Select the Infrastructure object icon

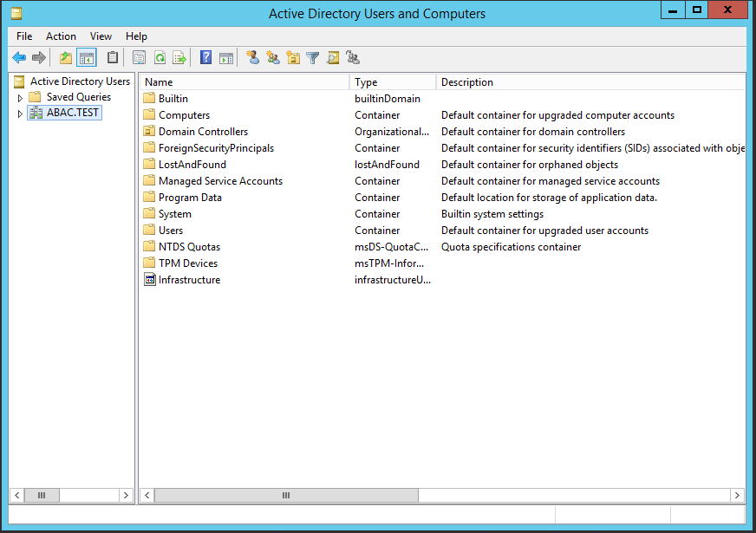149,280
